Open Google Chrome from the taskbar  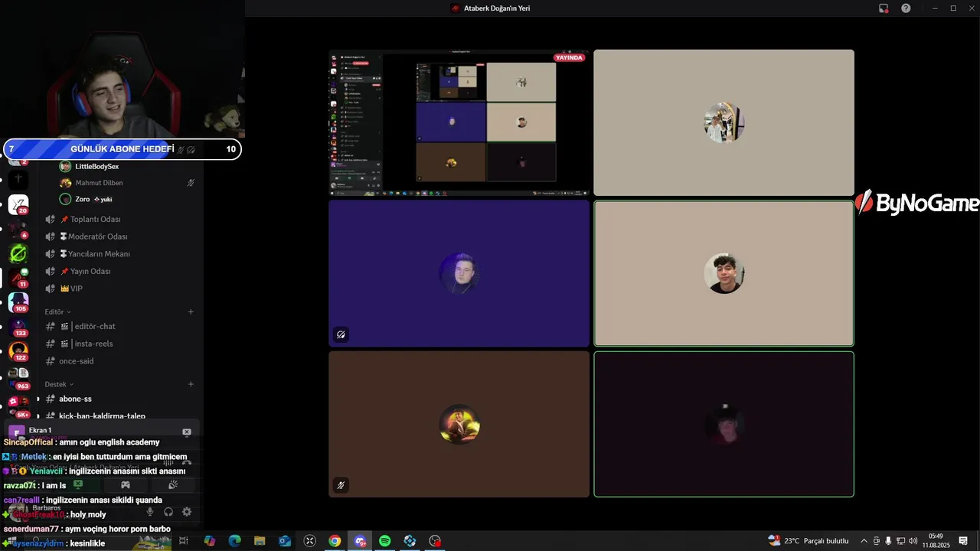pyautogui.click(x=335, y=541)
